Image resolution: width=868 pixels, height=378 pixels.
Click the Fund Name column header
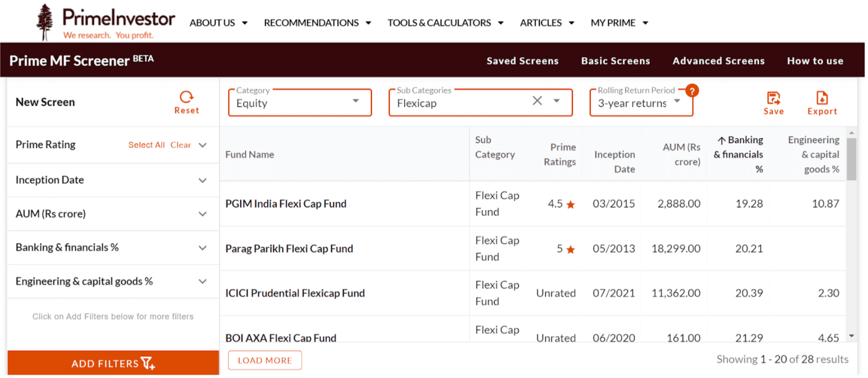[x=250, y=154]
